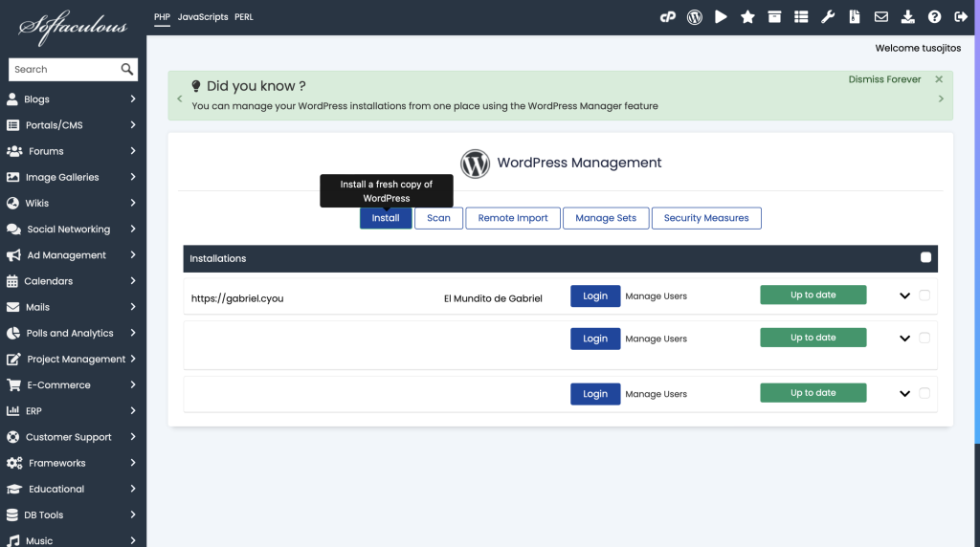Open WordPress Manager icon in top bar
The image size is (980, 547).
[x=695, y=17]
